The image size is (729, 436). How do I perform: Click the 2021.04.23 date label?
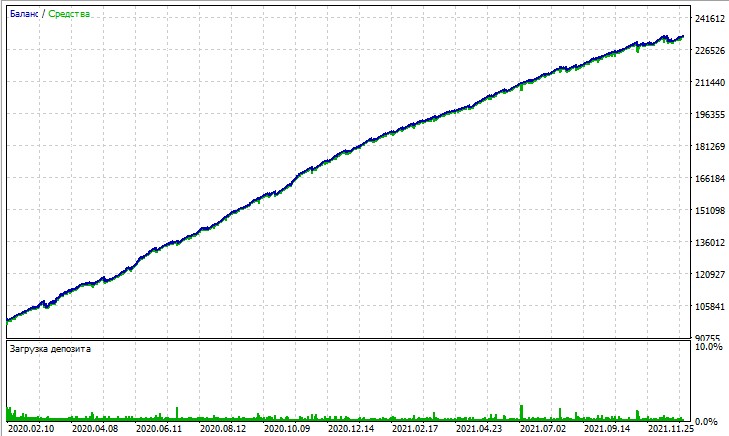tap(479, 429)
